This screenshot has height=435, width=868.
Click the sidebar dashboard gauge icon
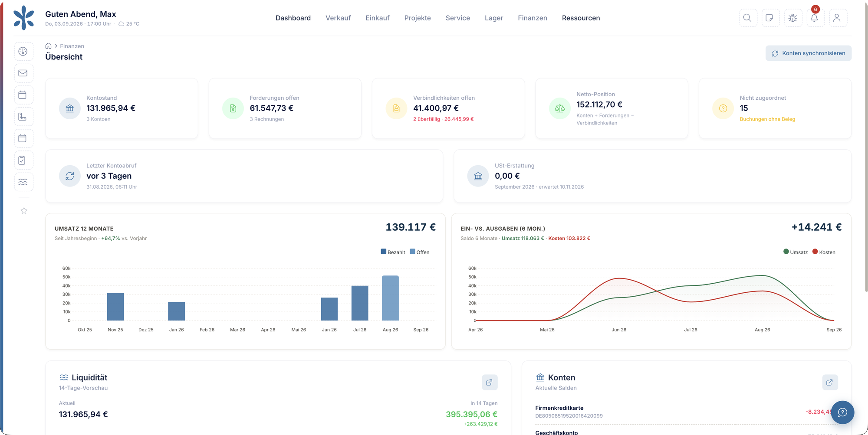click(x=23, y=52)
